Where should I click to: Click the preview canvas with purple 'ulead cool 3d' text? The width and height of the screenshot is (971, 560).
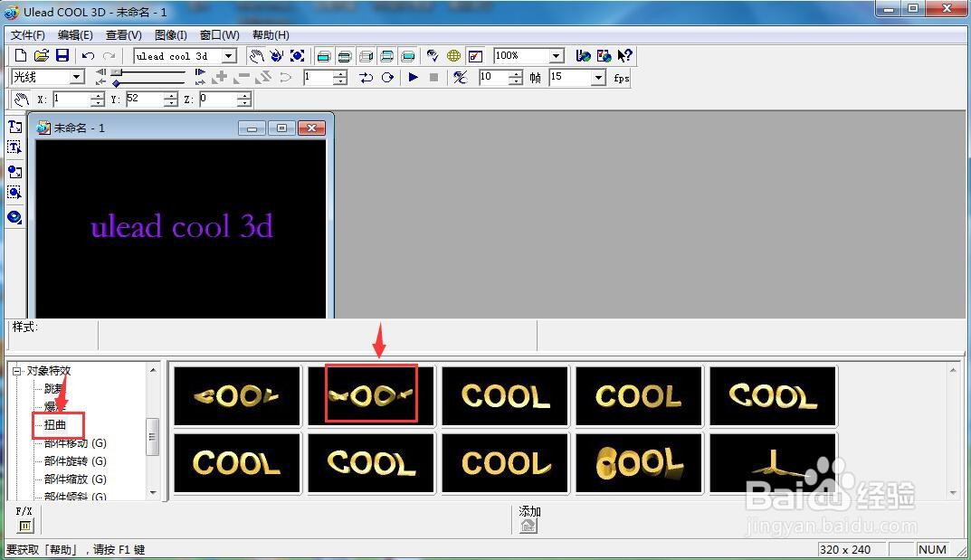click(181, 228)
